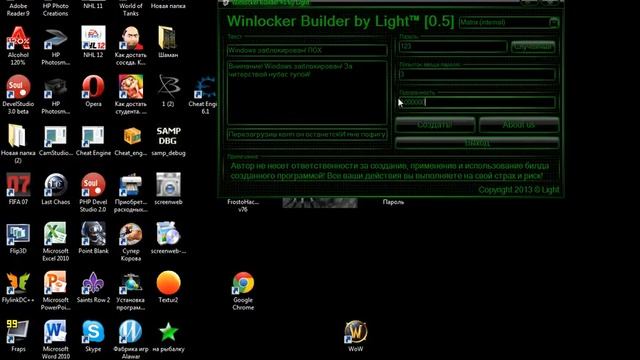The width and height of the screenshot is (640, 360).
Task: Select the screenweb camera icon
Action: click(168, 185)
